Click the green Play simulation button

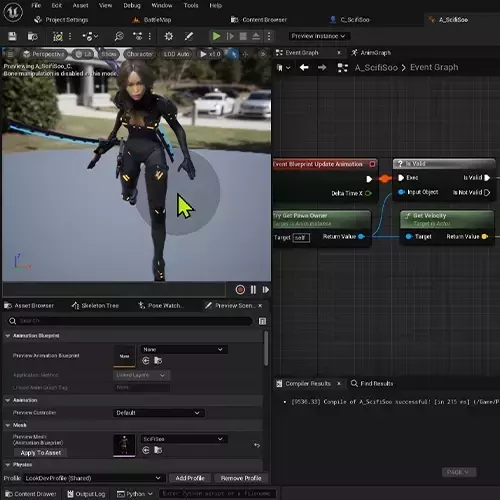216,36
